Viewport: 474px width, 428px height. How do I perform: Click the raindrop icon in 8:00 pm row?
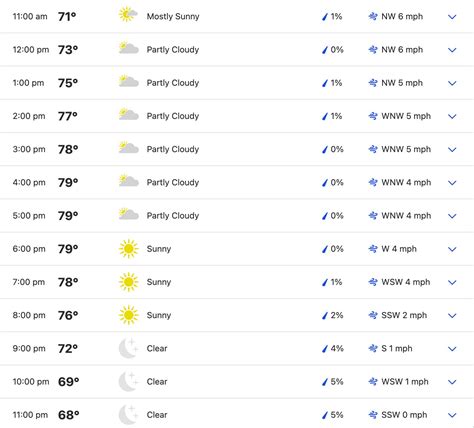click(x=325, y=315)
